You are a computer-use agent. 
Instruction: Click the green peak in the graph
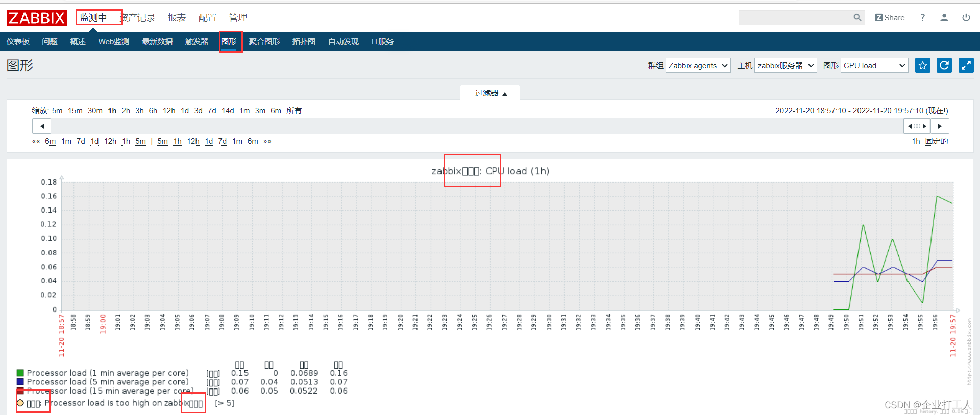point(937,196)
